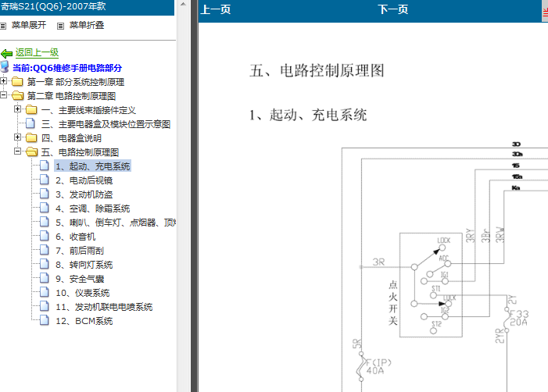The image size is (548, 392).
Task: Click the subheading 1、起动、充电系统 in document
Action: 308,115
